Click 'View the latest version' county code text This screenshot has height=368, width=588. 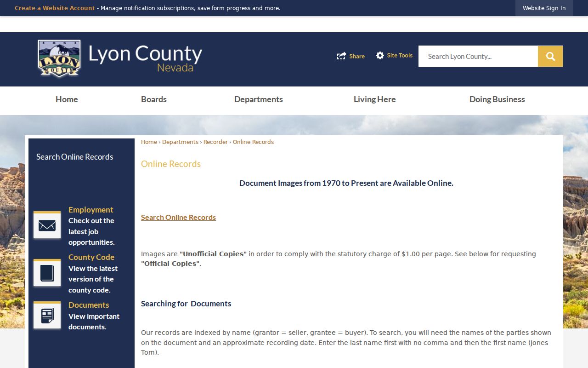tap(93, 279)
